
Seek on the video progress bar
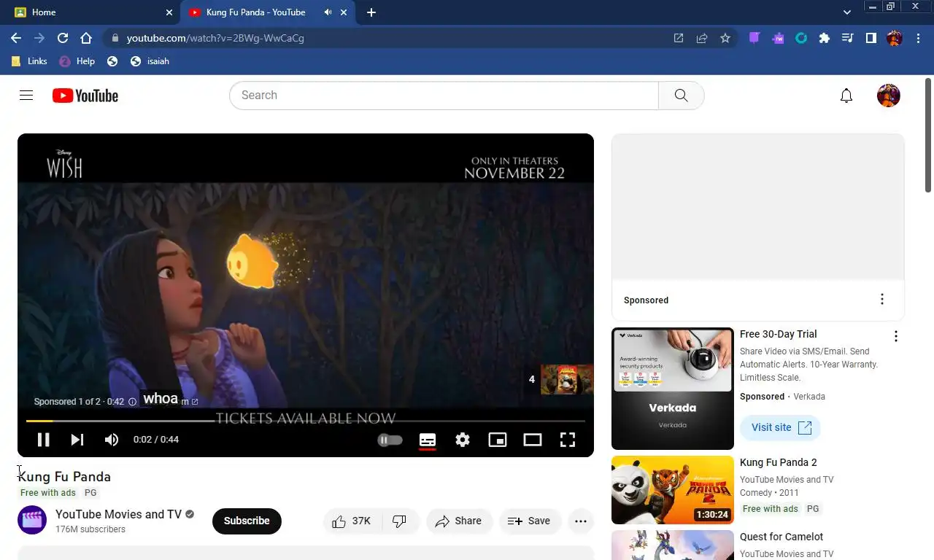click(x=306, y=421)
